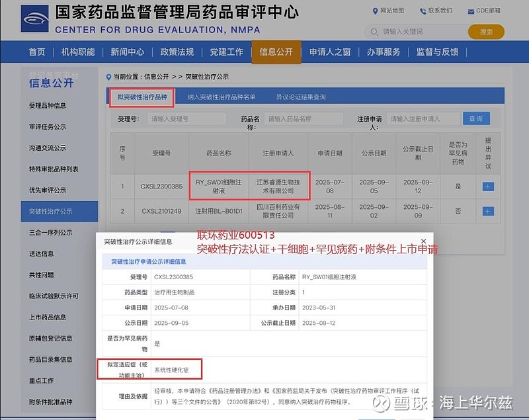Screen dimensions: 529x420
Task: Focus the 请输入受理号 input field
Action: [x=187, y=119]
